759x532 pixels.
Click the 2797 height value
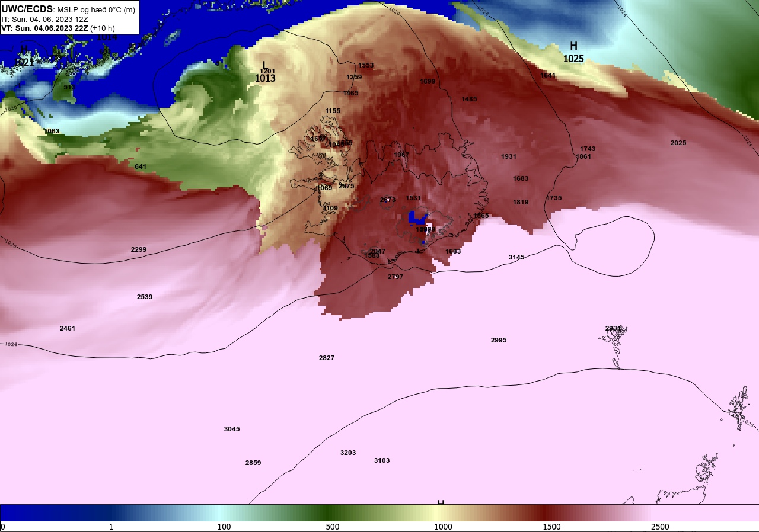click(x=396, y=277)
